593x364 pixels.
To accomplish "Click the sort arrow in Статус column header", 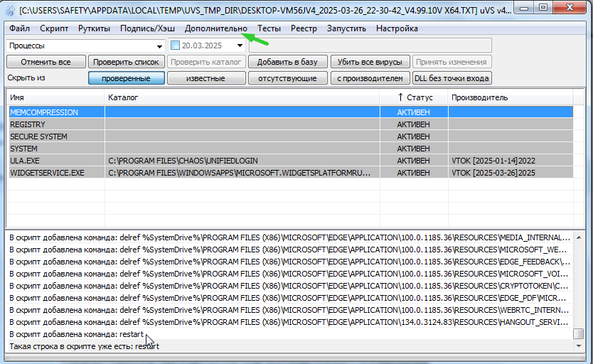I will point(400,97).
